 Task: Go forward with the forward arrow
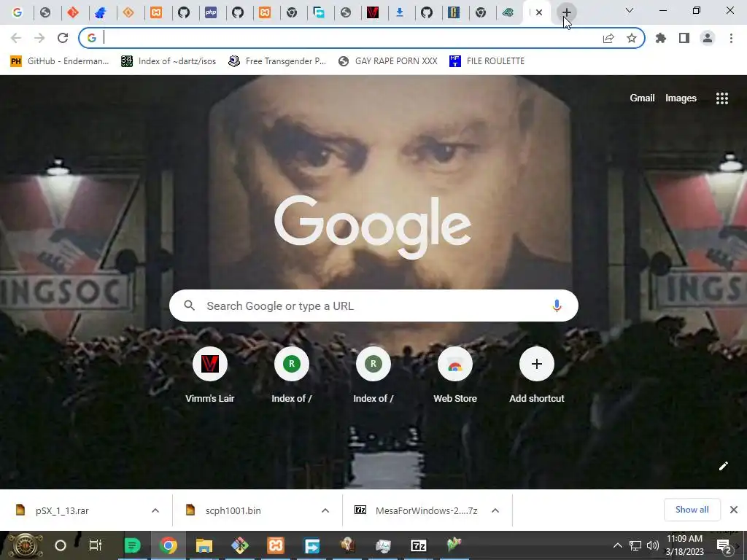[39, 38]
